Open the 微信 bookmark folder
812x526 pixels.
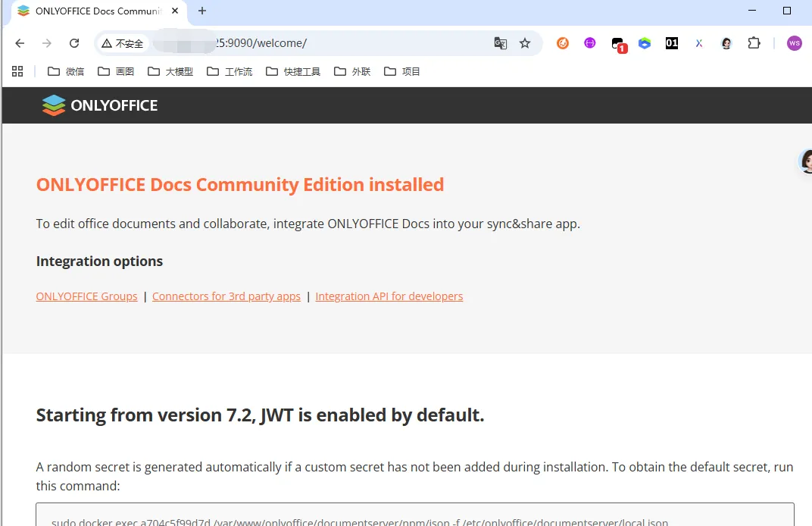[66, 71]
